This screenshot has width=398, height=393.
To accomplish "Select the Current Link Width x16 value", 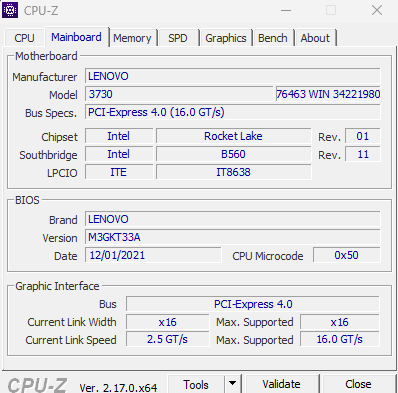I will pos(168,322).
